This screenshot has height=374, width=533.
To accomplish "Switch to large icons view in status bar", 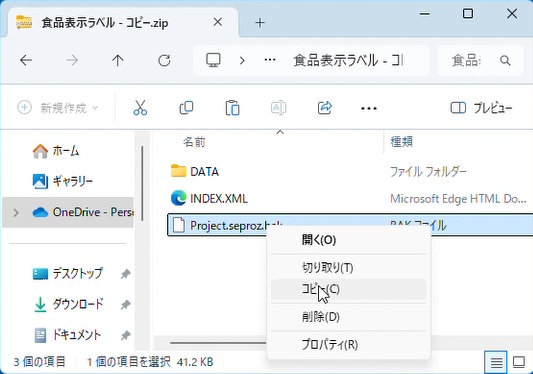I will [x=519, y=362].
